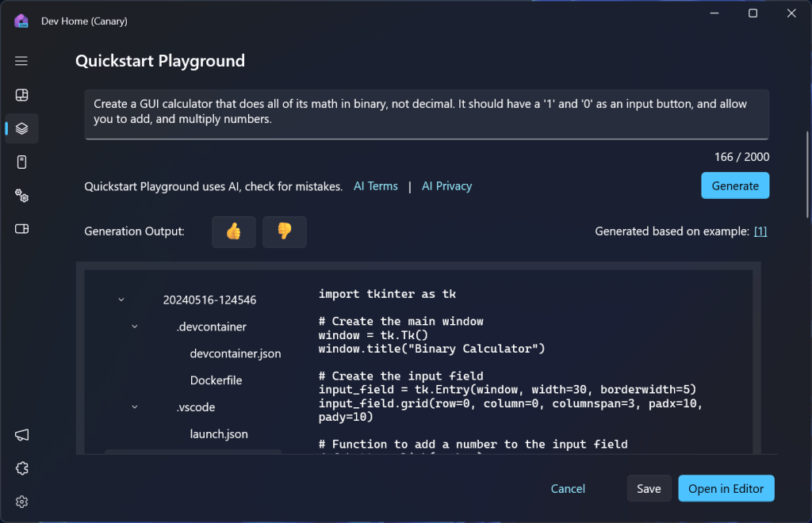Viewport: 812px width, 523px height.
Task: Open generated code in Editor
Action: point(726,488)
